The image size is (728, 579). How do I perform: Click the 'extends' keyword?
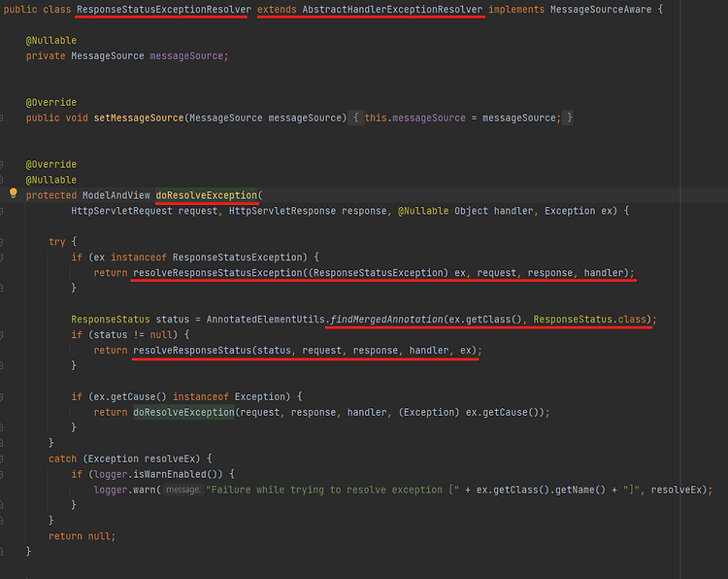coord(277,10)
